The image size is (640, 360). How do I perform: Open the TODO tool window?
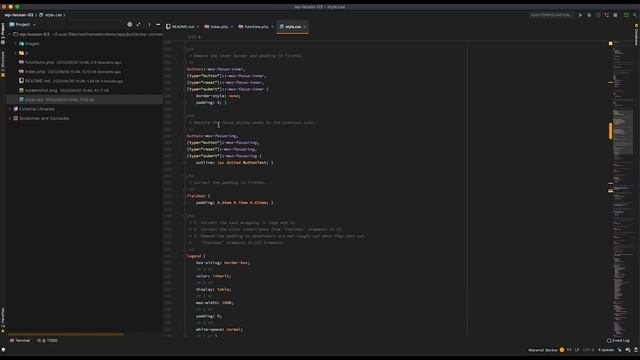(x=47, y=340)
